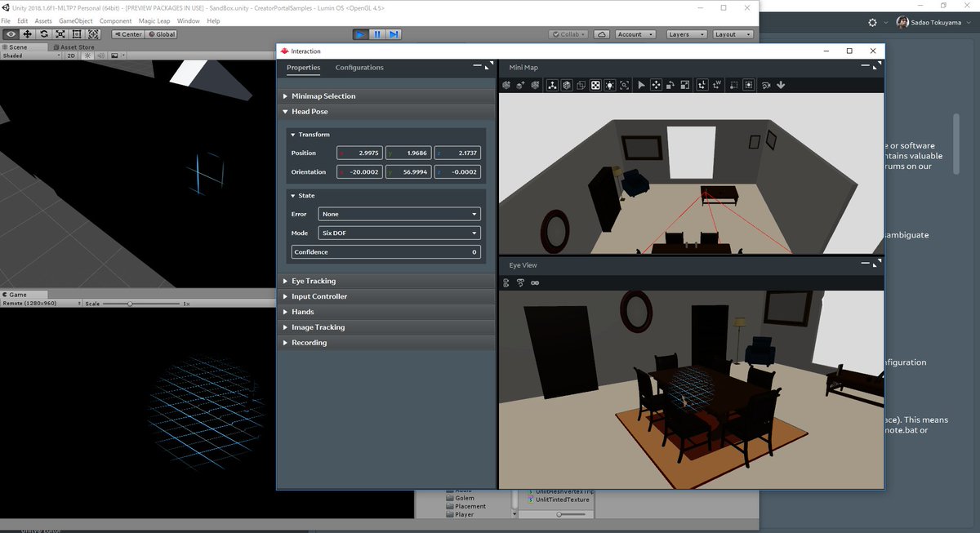Toggle Scene lighting sun icon

87,56
